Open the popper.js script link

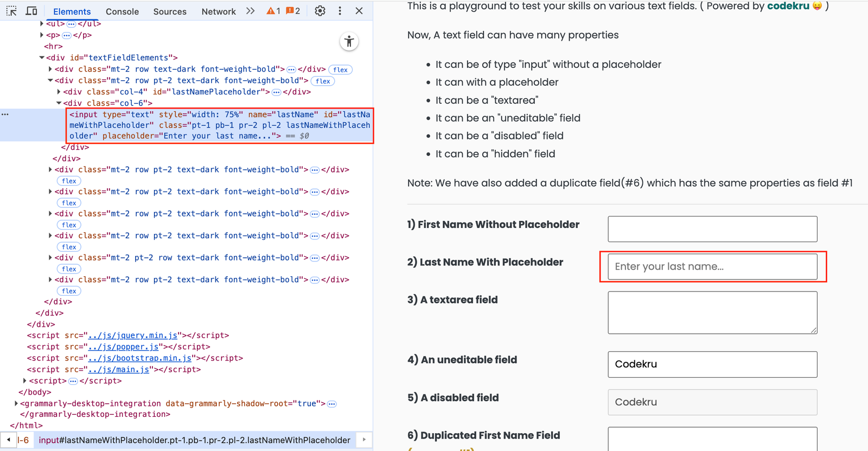(x=123, y=347)
